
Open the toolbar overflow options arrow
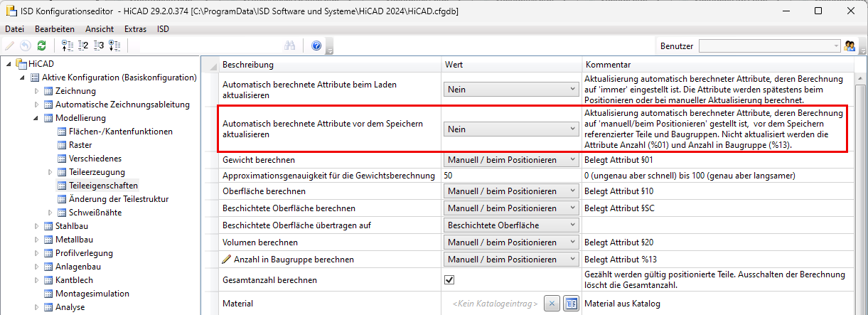pos(329,48)
